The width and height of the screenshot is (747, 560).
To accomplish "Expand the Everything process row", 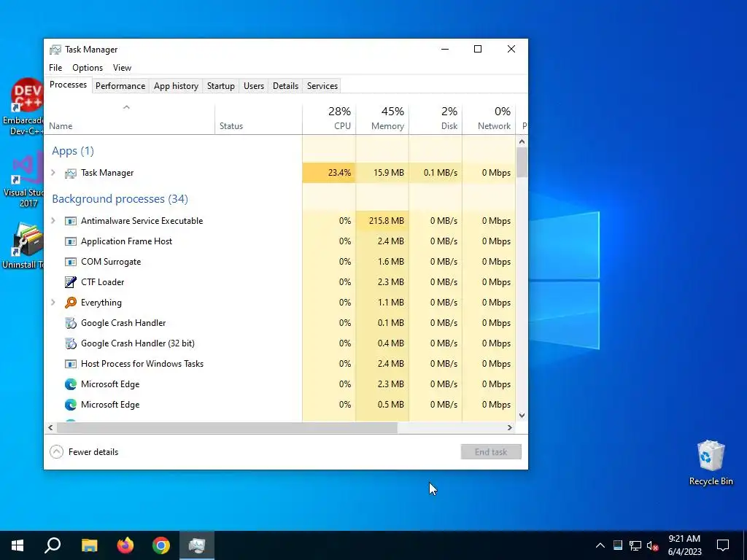I will tap(53, 303).
